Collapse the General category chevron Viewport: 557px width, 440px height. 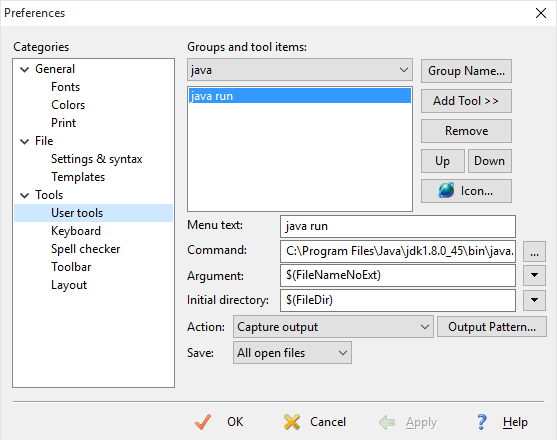pos(25,70)
